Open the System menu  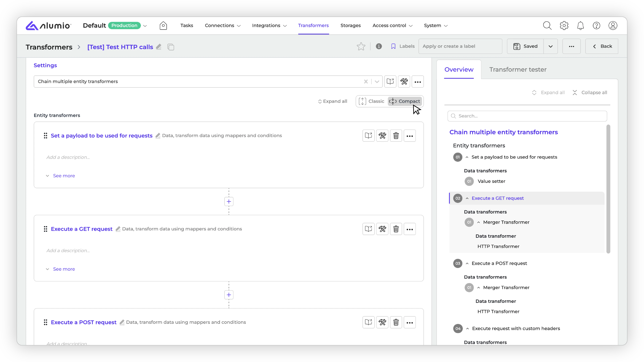[436, 25]
